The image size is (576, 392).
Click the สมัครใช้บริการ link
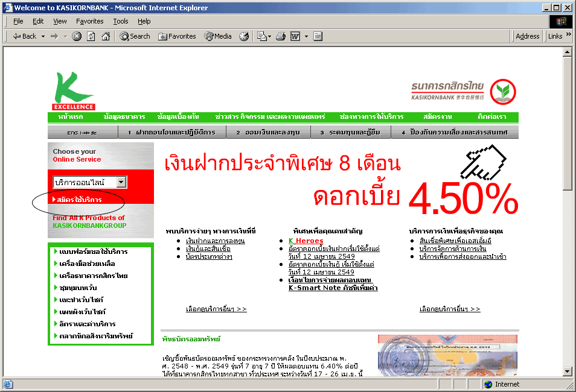pyautogui.click(x=77, y=200)
